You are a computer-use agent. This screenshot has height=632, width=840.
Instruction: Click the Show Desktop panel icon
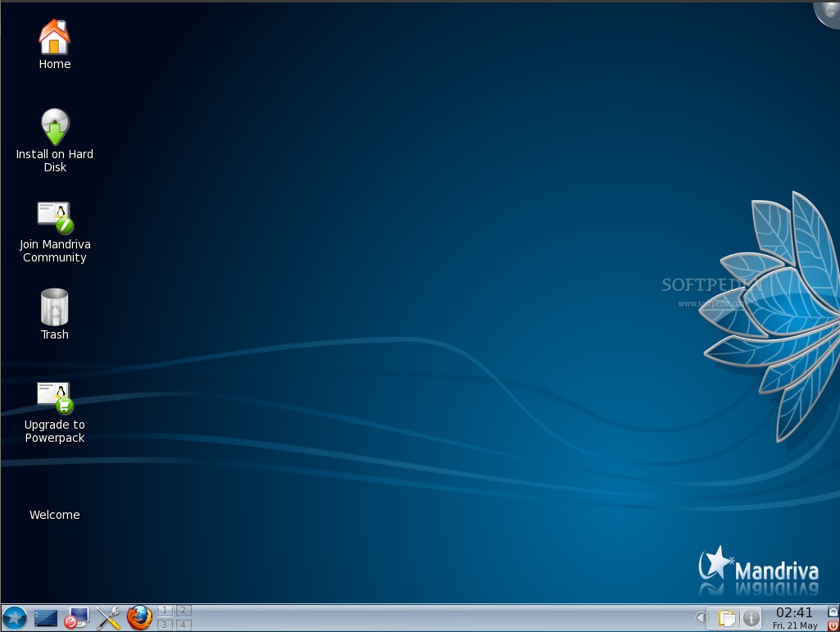(46, 619)
